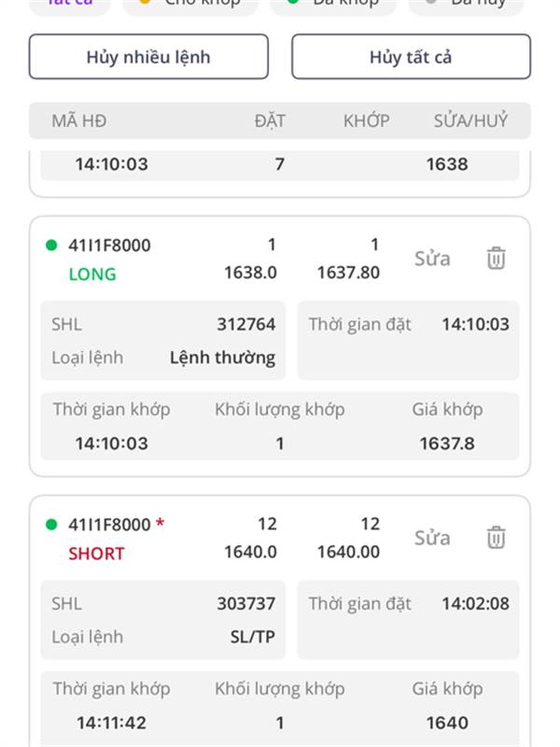Click the Hủy nhiều lệnh button

click(148, 57)
